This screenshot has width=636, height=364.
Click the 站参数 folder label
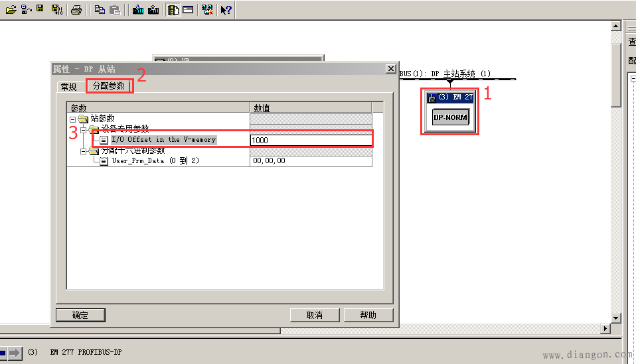pos(103,118)
